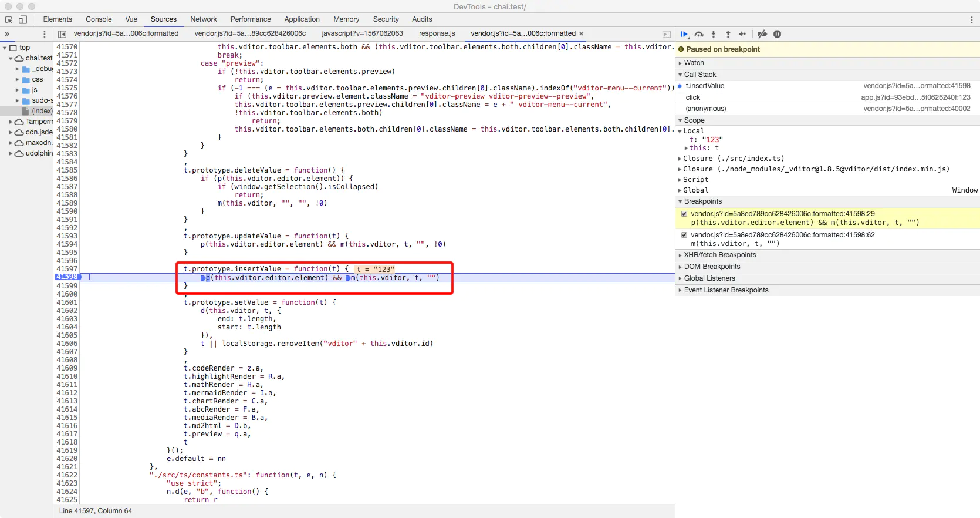Step into next function call
This screenshot has height=518, width=980.
pos(714,34)
